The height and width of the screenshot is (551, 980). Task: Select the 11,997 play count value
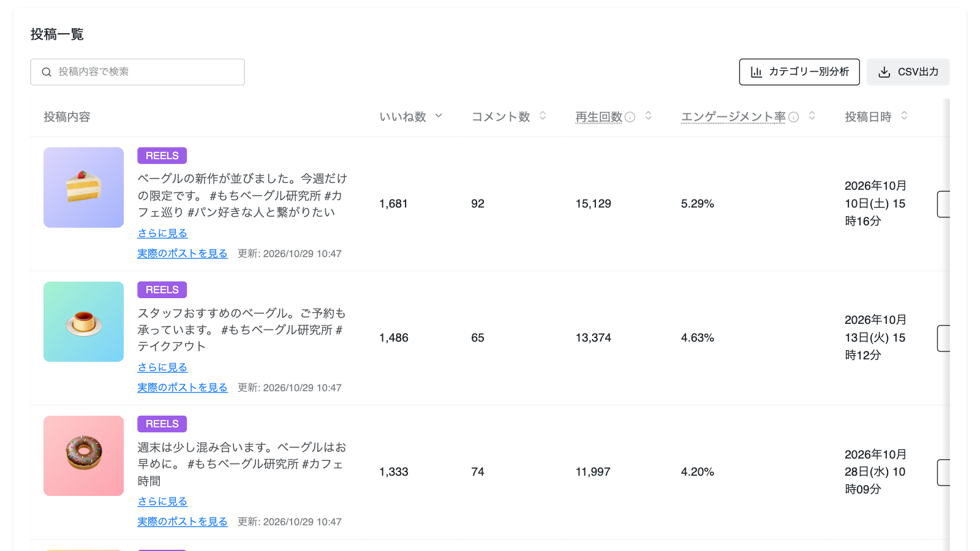coord(593,472)
